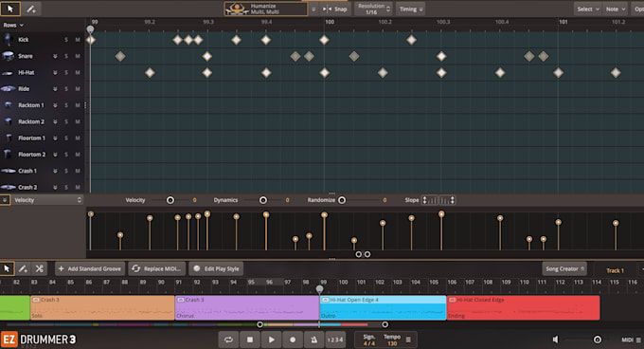This screenshot has width=644, height=349.
Task: Mute the Snare row
Action: (x=78, y=56)
